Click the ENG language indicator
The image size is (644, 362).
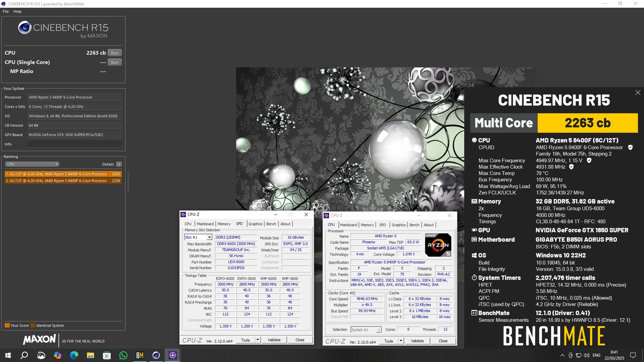pyautogui.click(x=596, y=355)
